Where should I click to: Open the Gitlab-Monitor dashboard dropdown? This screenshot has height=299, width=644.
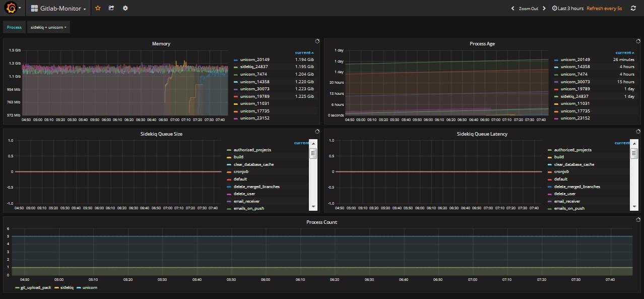pyautogui.click(x=58, y=8)
